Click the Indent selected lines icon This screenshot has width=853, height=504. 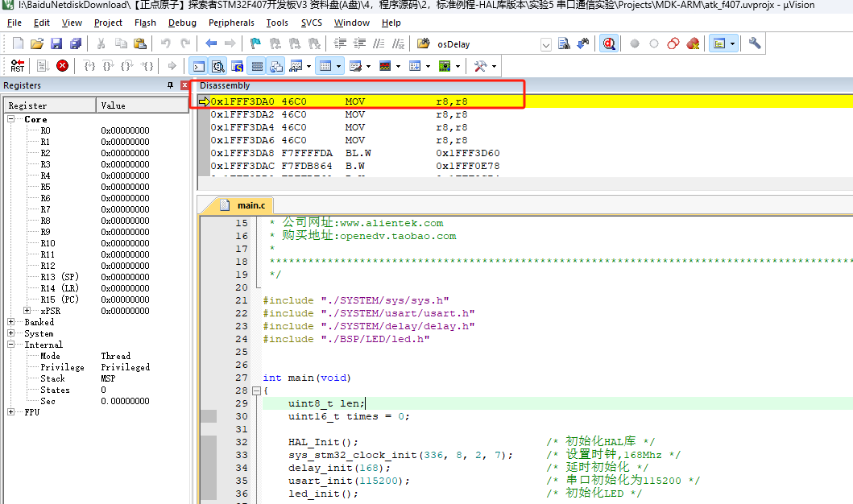coord(340,44)
